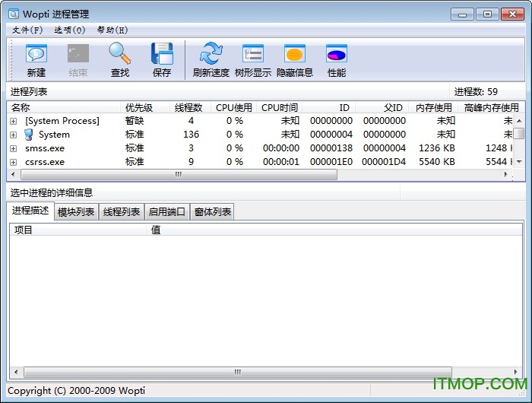Viewport: 532px width, 403px height.
Task: Sort by the 优先级 column header
Action: [x=145, y=108]
